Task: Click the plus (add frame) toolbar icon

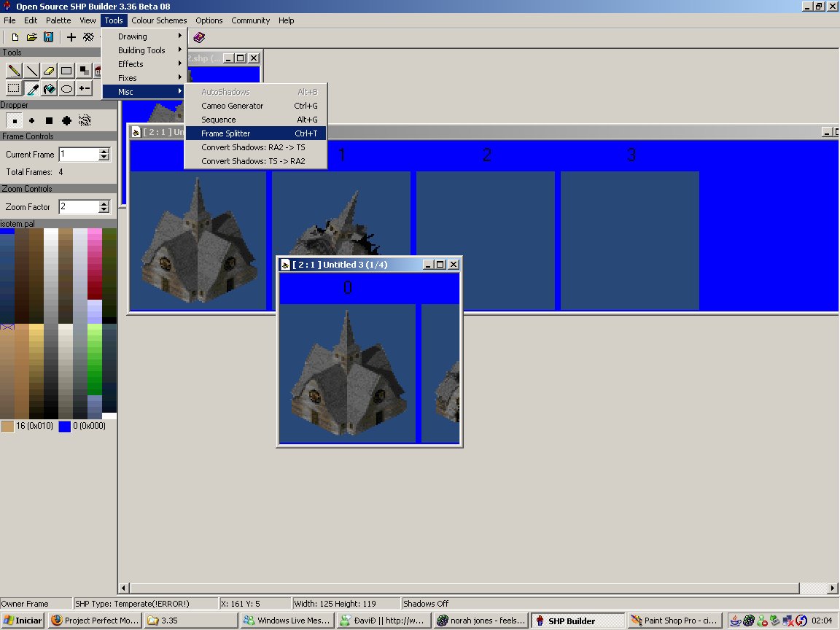Action: pyautogui.click(x=71, y=37)
